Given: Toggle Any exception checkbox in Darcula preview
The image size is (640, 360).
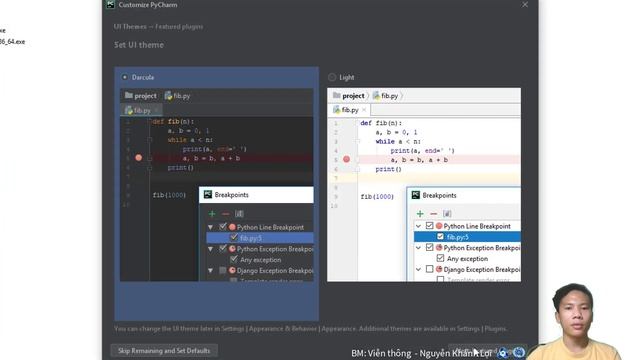Looking at the screenshot, I should pos(234,259).
